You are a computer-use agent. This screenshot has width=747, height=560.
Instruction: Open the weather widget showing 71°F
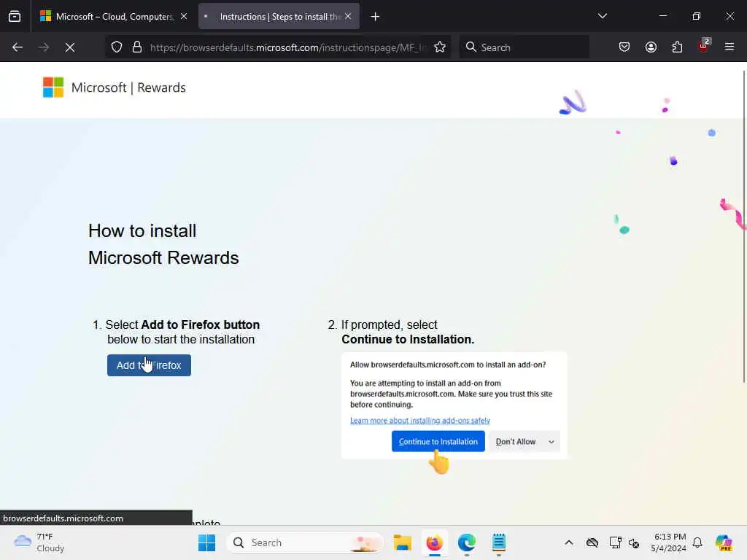click(x=39, y=542)
